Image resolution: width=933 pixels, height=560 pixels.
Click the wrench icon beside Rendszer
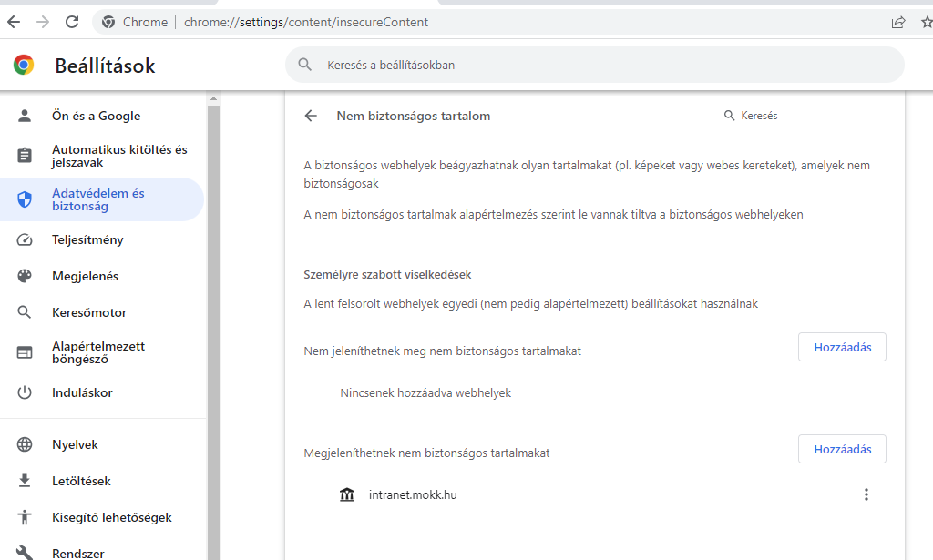click(x=23, y=552)
